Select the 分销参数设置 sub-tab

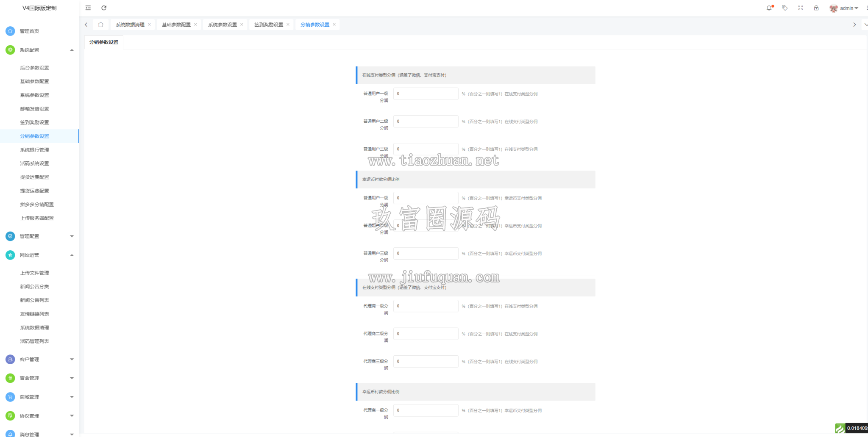pyautogui.click(x=104, y=42)
